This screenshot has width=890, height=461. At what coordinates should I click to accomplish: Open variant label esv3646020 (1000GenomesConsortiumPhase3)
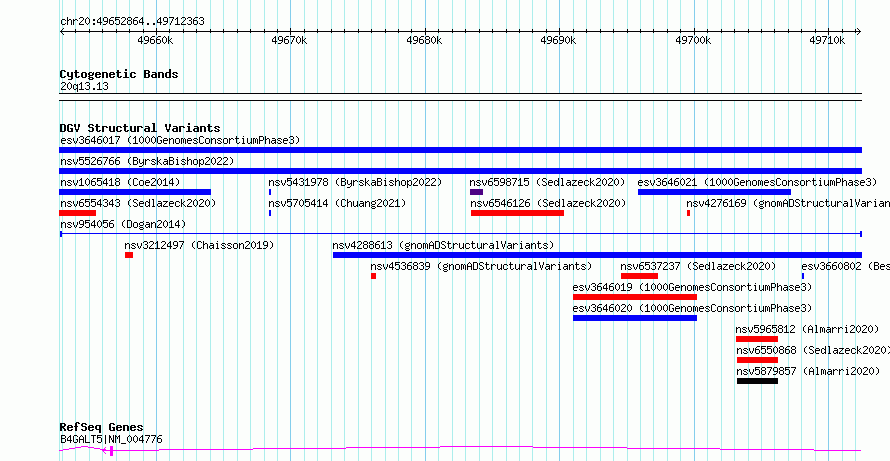[x=692, y=308]
